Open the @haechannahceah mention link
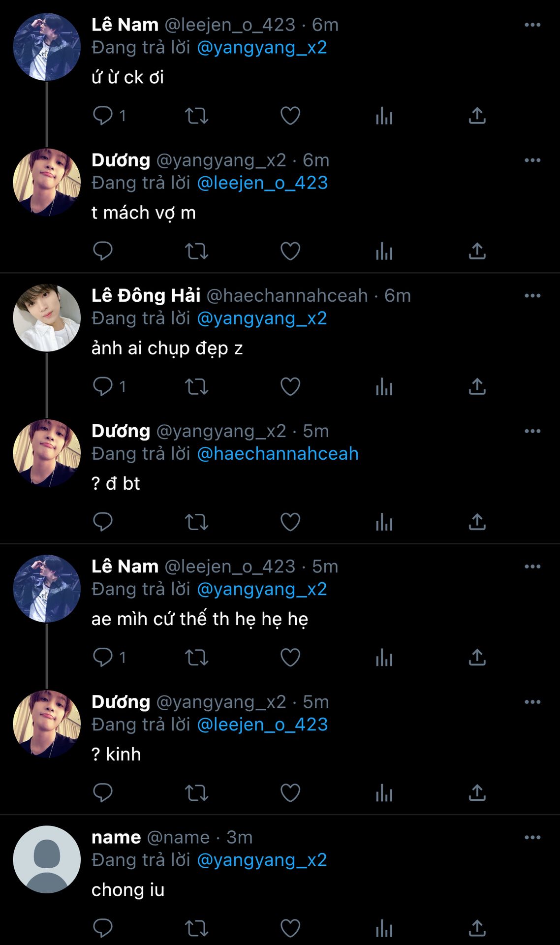Viewport: 560px width, 945px height. point(278,454)
